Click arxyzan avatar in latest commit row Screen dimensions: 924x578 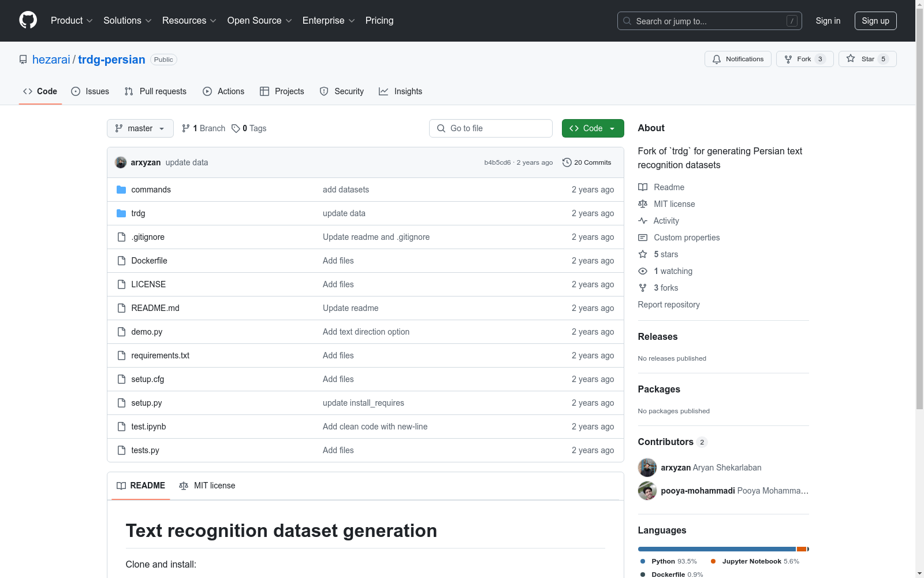121,162
